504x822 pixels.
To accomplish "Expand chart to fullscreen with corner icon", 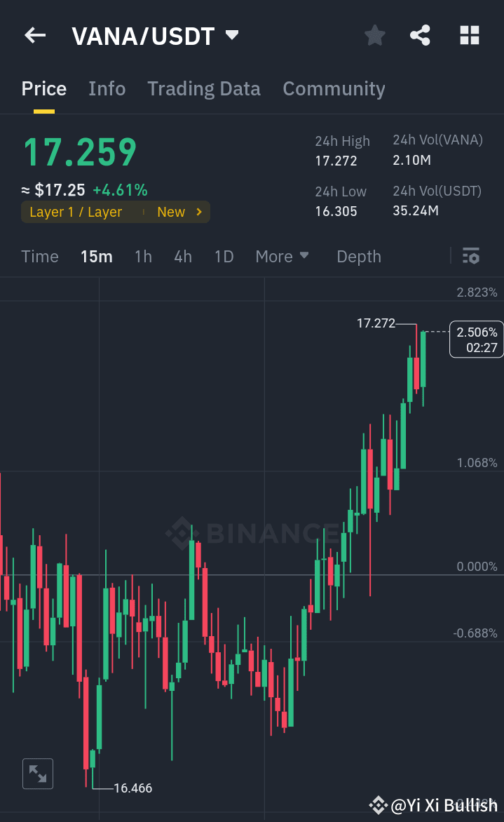I will tap(38, 774).
